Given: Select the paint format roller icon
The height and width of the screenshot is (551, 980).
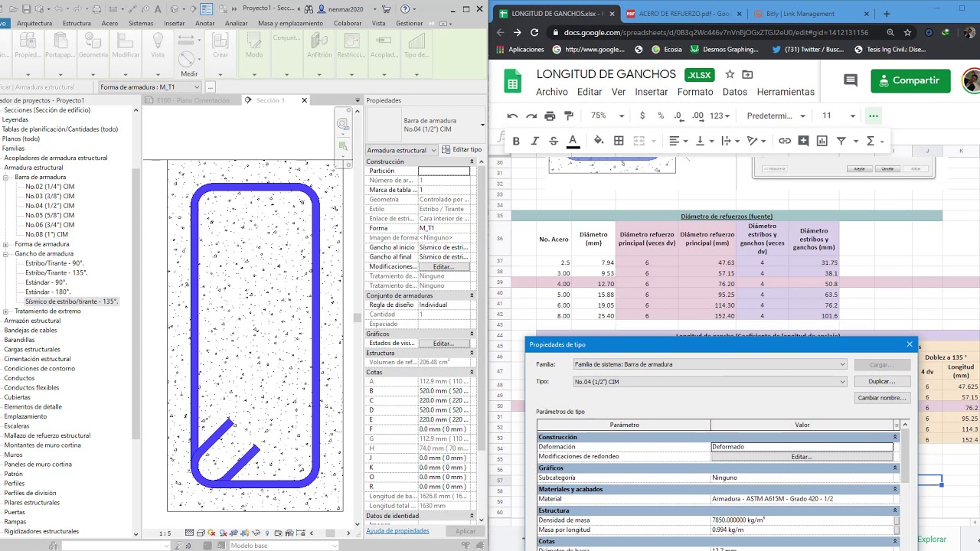Looking at the screenshot, I should click(x=568, y=116).
